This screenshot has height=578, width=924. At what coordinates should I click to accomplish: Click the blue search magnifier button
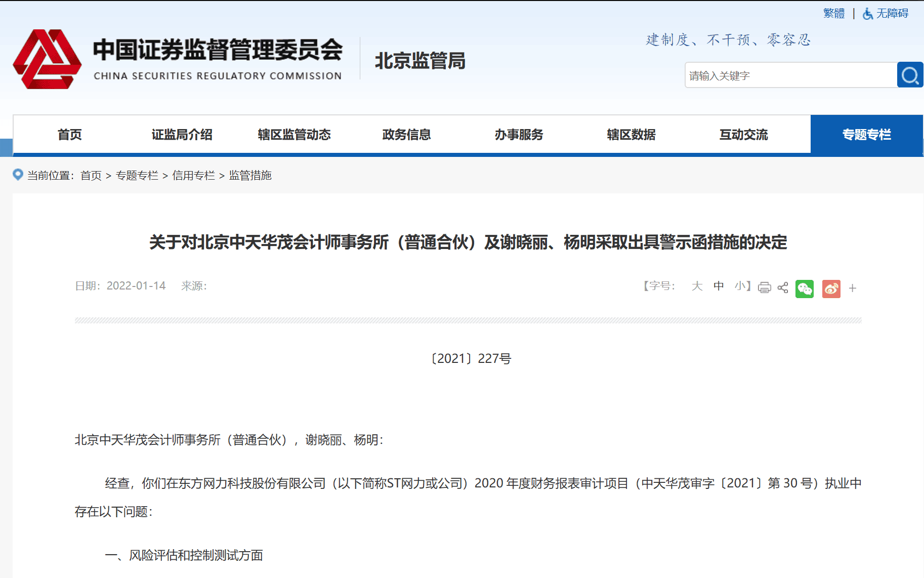909,75
